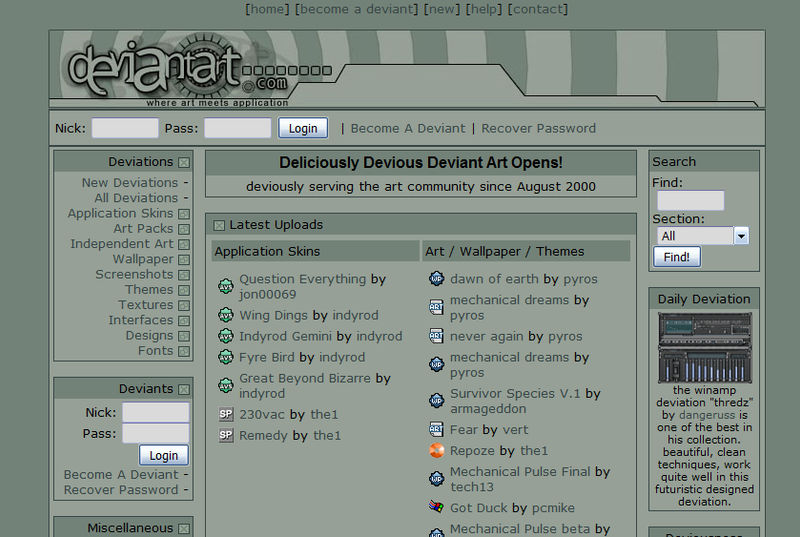
Task: Click the icon next to Fyre Bird
Action: pyautogui.click(x=226, y=357)
